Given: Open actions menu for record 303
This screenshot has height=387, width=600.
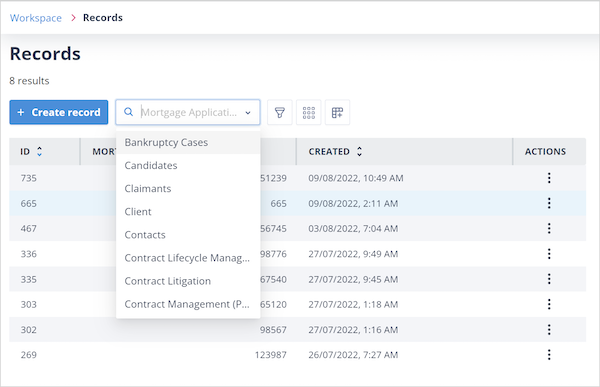Looking at the screenshot, I should coord(549,304).
